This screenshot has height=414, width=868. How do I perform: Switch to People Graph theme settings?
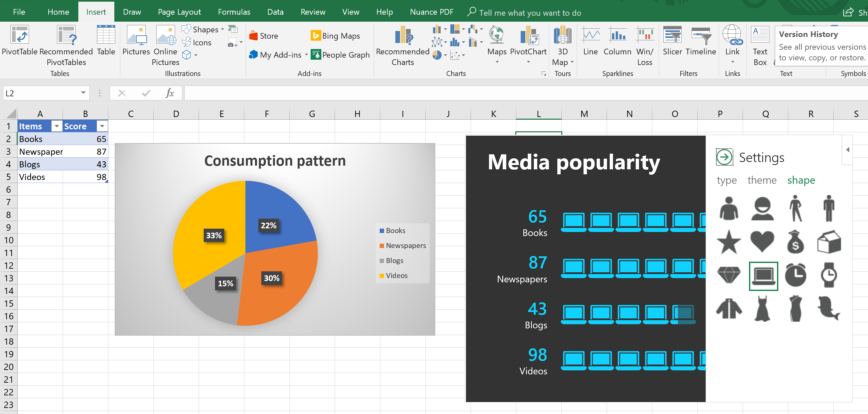point(762,180)
